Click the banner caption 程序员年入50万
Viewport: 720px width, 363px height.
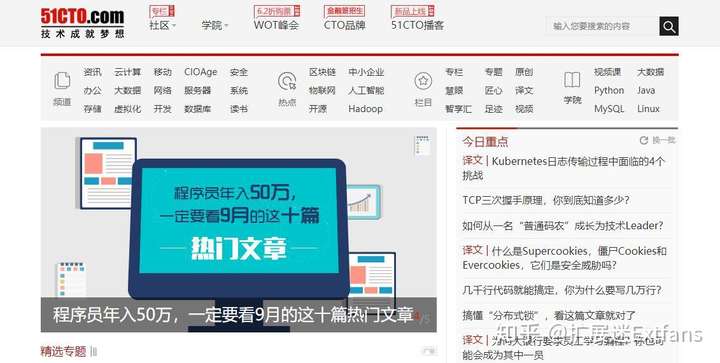pyautogui.click(x=233, y=315)
